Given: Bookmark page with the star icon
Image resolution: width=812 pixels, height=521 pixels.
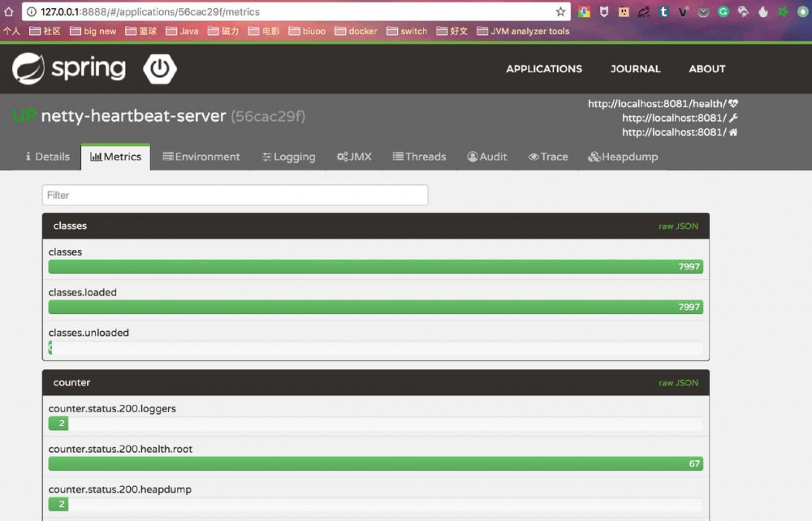Looking at the screenshot, I should click(x=560, y=11).
